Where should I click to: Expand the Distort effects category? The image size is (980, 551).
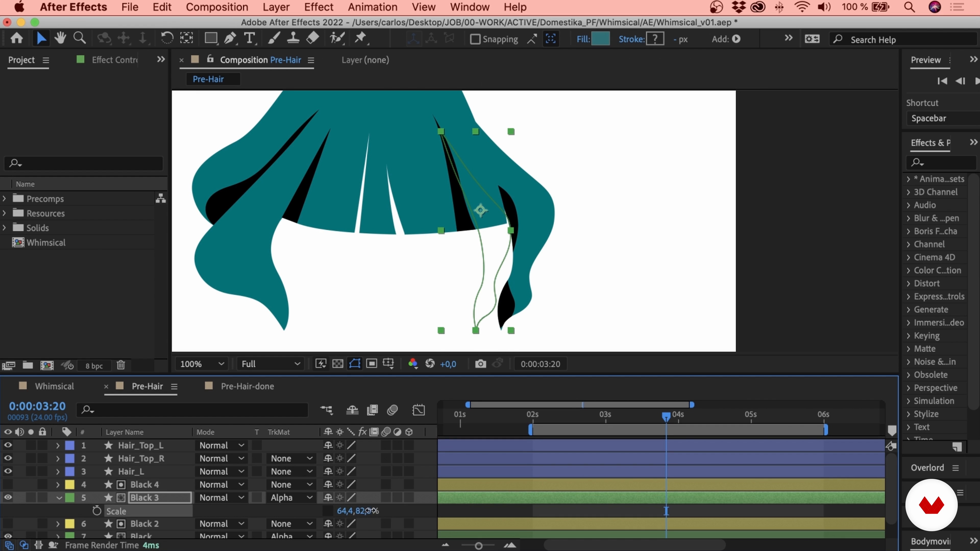(909, 284)
